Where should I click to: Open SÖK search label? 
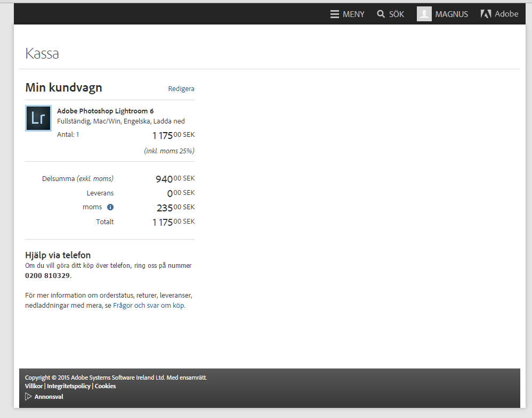tap(396, 14)
